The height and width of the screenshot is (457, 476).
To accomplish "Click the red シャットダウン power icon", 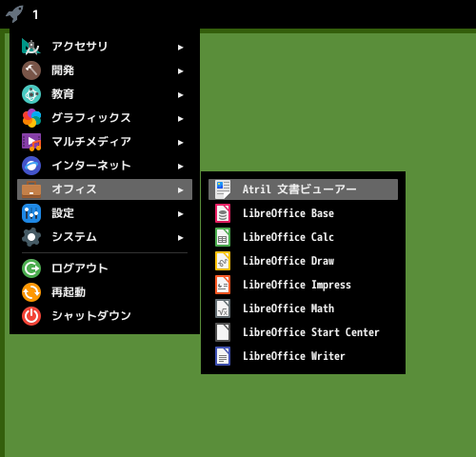I will (31, 316).
